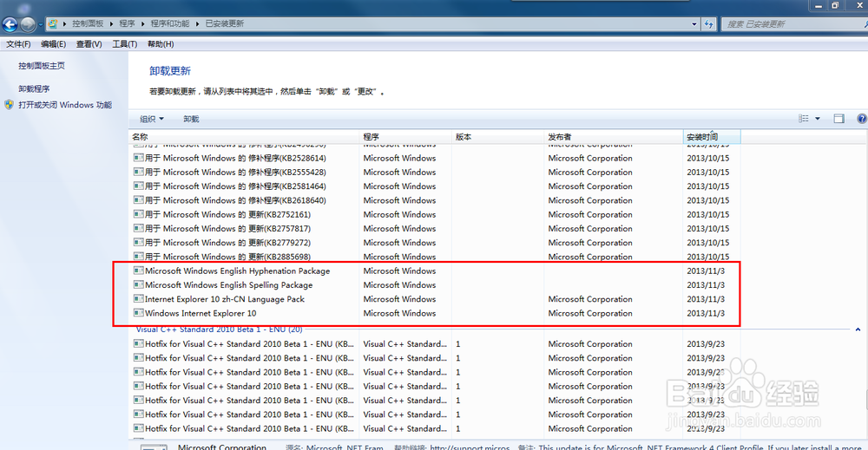Select the KB2757817 update icon

[138, 228]
